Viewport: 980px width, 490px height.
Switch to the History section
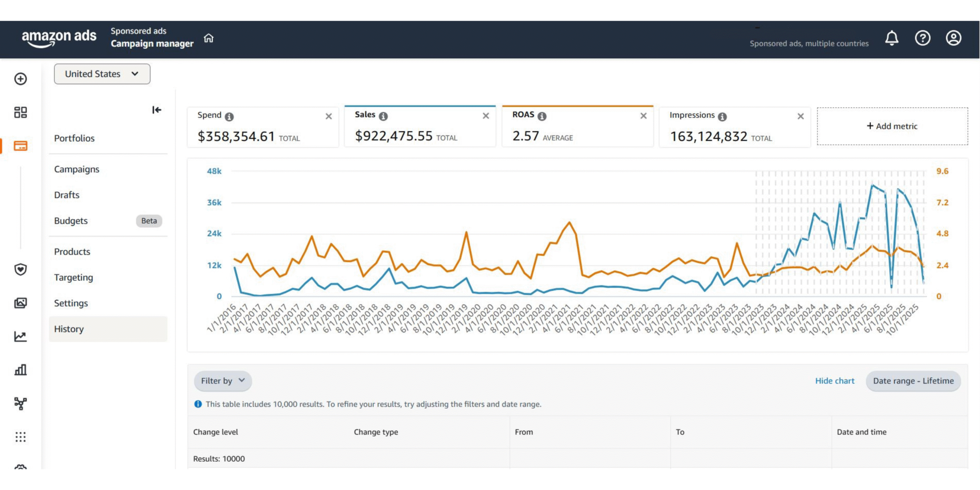coord(69,329)
